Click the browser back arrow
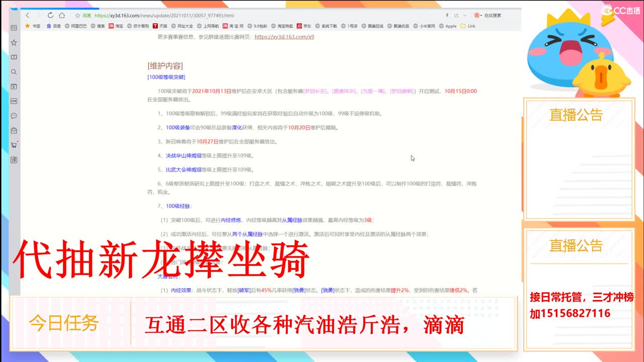This screenshot has width=644, height=362. click(x=27, y=16)
